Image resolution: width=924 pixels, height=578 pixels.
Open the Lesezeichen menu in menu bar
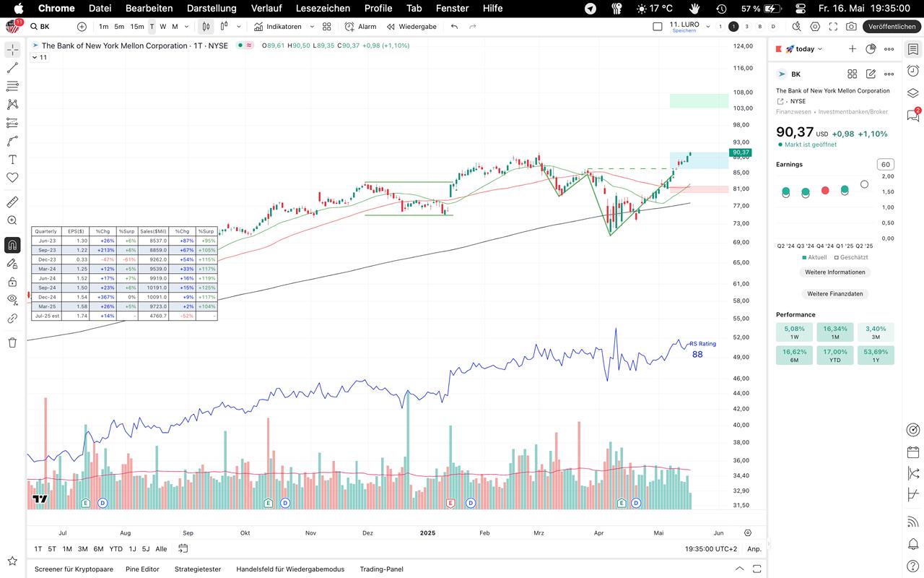point(323,8)
